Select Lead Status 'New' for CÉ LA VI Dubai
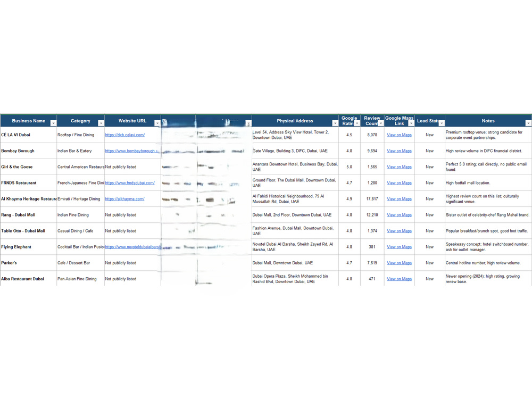This screenshot has width=532, height=399. tap(429, 135)
